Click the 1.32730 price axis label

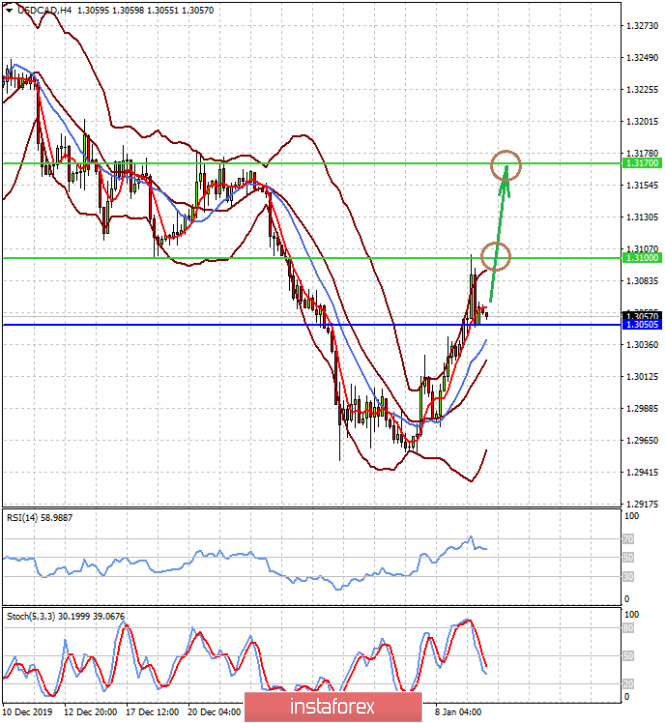tap(642, 26)
